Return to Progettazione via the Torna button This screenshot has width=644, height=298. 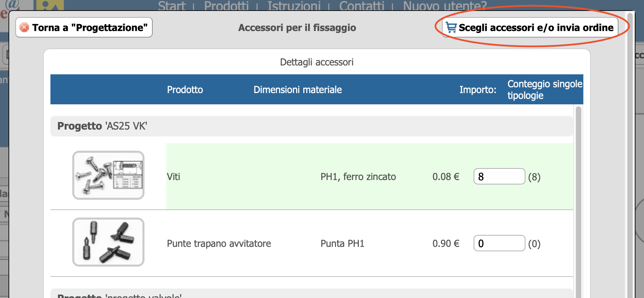(x=84, y=27)
